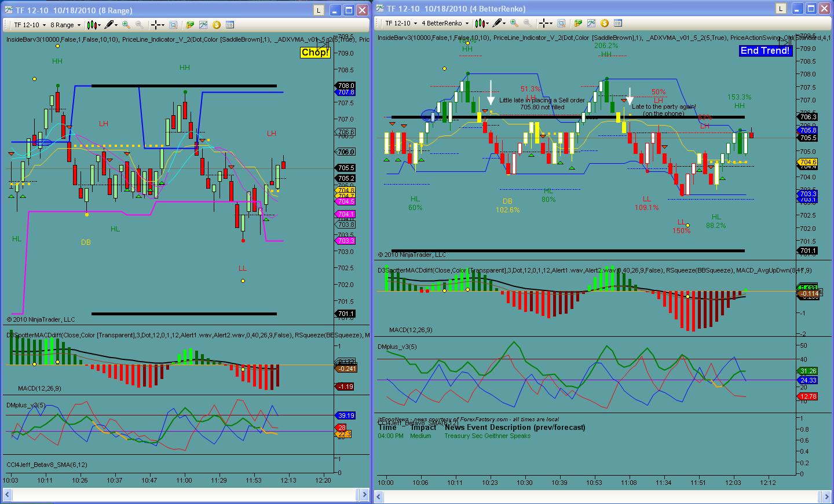The image size is (834, 504).
Task: Click Zoom In magnifier in the 8 Range chart
Action: point(126,25)
